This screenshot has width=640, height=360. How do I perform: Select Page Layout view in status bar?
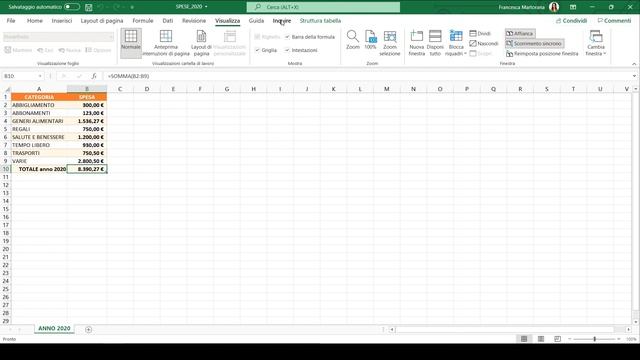click(541, 339)
